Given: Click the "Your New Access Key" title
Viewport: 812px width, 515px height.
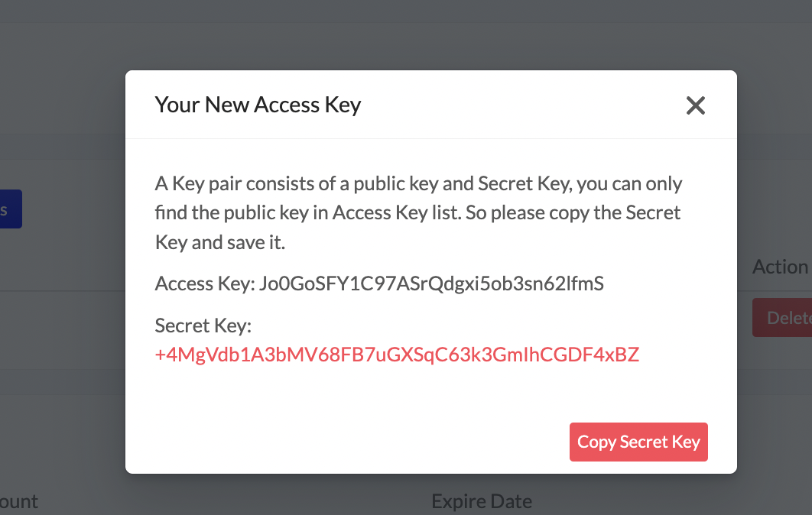Looking at the screenshot, I should pos(258,105).
